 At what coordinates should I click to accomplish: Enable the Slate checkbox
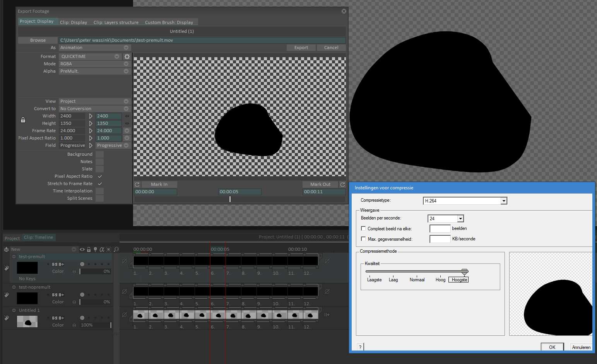99,169
